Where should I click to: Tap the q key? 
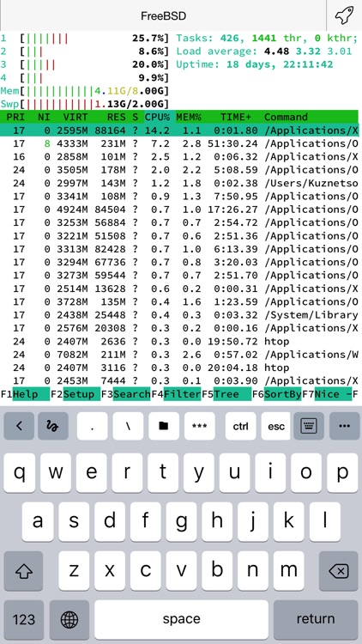point(19,473)
